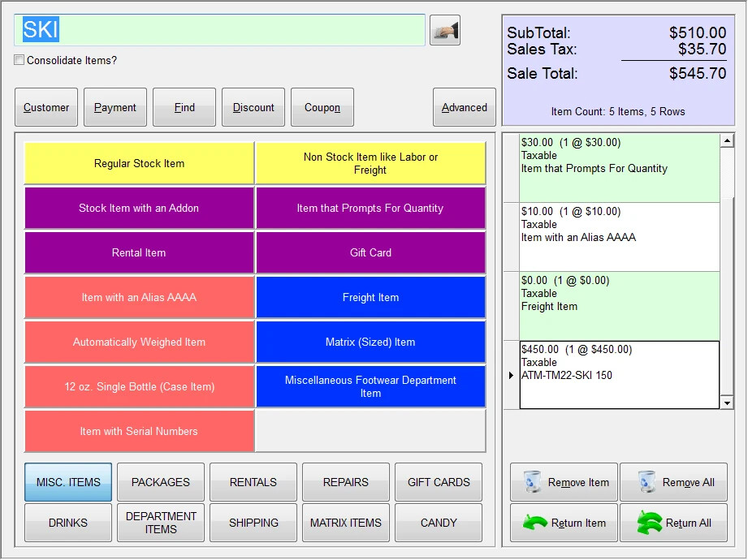
Task: Add the Automatically Weighed Item
Action: coord(140,342)
